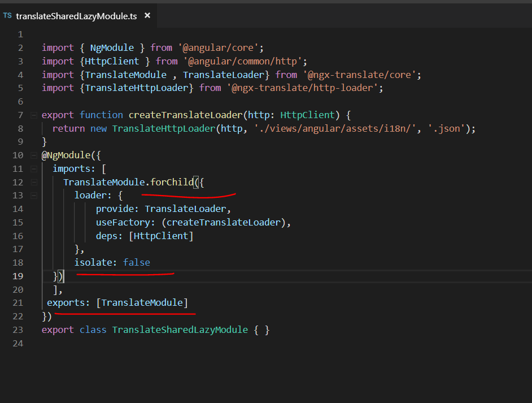Click line number 1 in the gutter
Image resolution: width=532 pixels, height=403 pixels.
(21, 34)
